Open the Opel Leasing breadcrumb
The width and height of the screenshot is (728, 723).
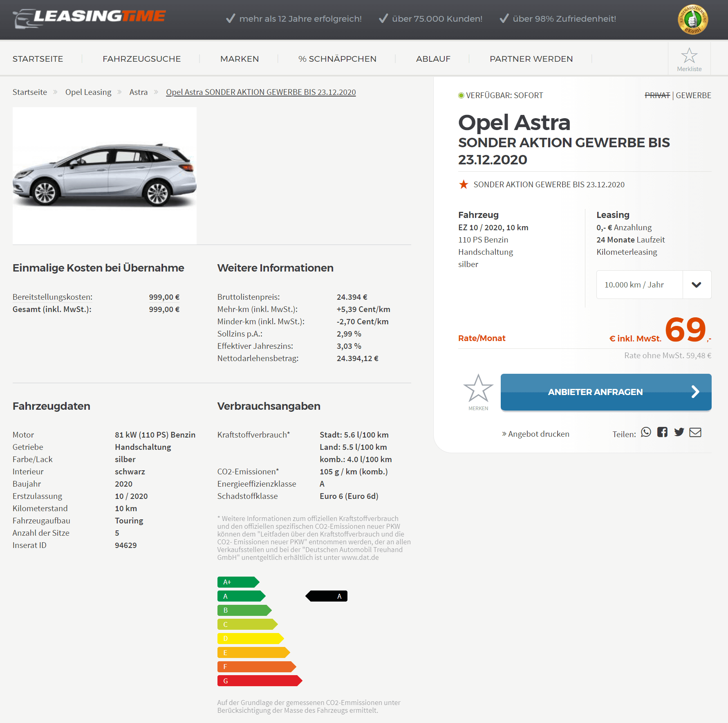point(88,92)
